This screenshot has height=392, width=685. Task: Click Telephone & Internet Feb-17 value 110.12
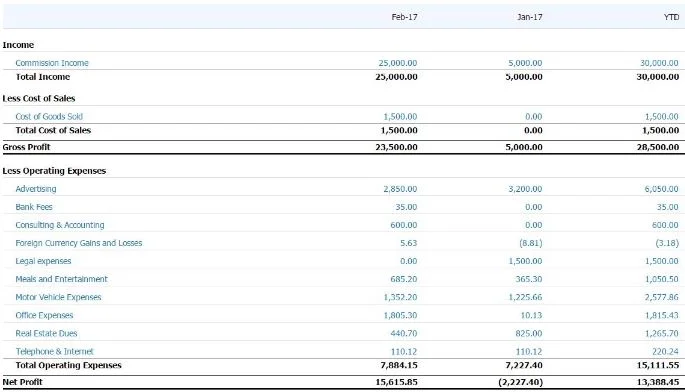coord(404,351)
